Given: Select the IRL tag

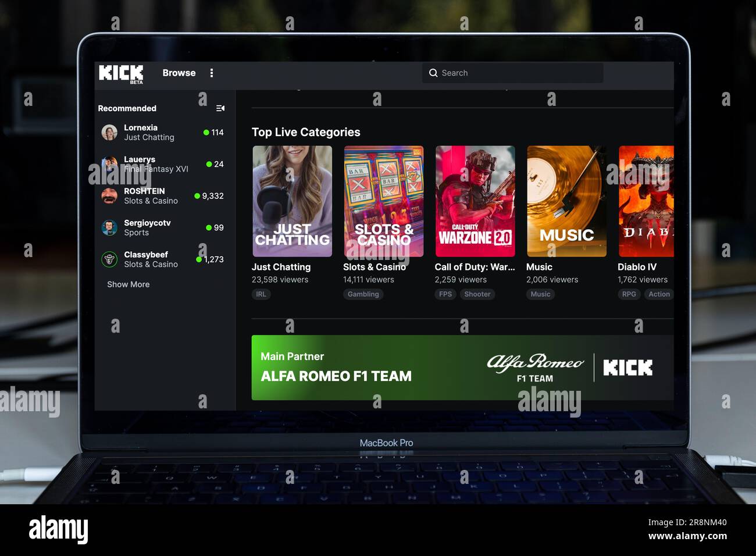Looking at the screenshot, I should click(261, 294).
